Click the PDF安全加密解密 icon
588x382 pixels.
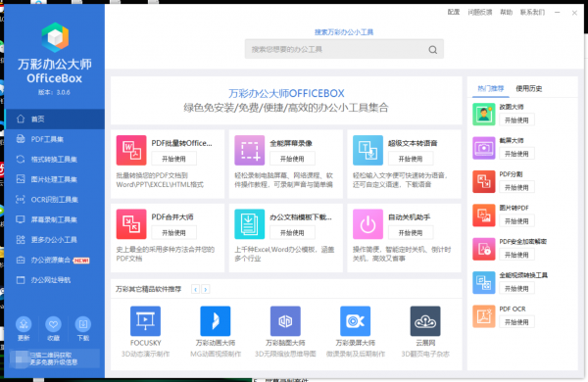click(484, 249)
